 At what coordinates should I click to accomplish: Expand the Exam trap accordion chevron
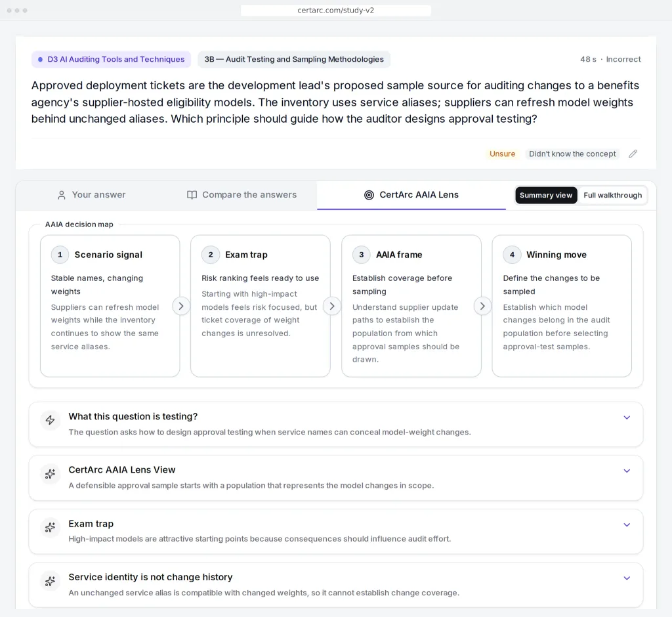click(x=627, y=525)
